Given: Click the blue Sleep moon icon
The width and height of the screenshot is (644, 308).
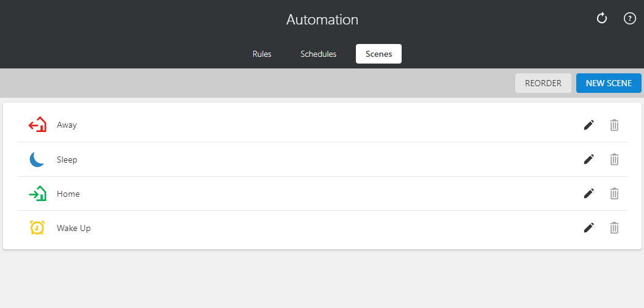Looking at the screenshot, I should coord(37,159).
